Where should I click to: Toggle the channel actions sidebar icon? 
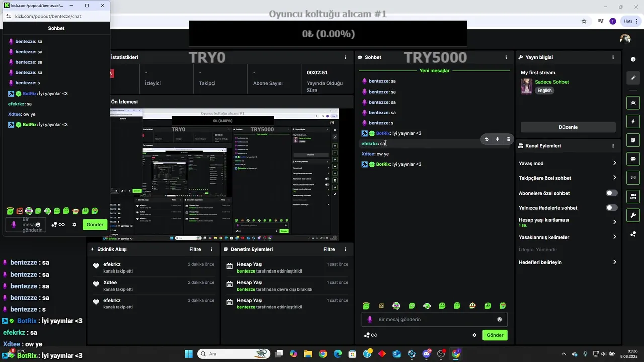[633, 196]
